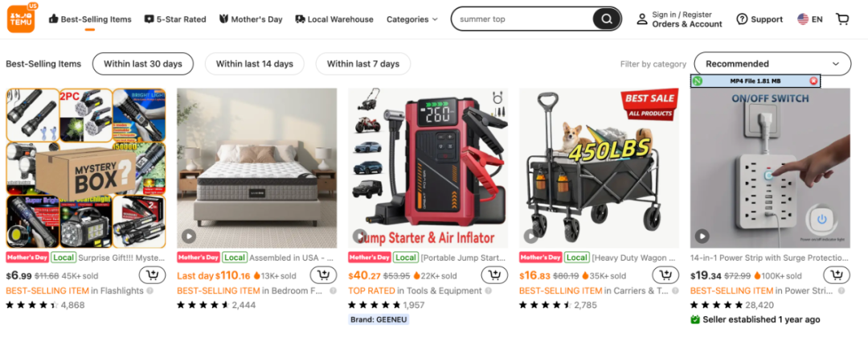Click the green MP4 download icon
This screenshot has height=338, width=868.
[698, 81]
